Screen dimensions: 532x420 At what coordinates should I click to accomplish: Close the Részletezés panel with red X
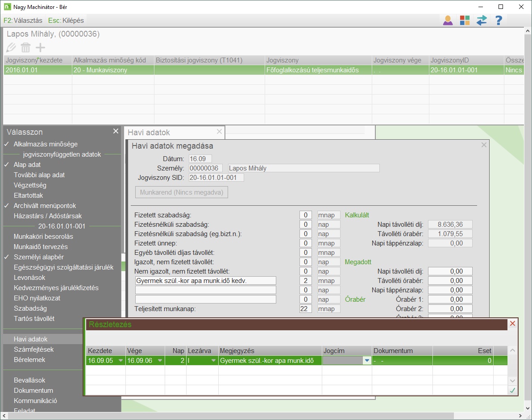(x=512, y=324)
